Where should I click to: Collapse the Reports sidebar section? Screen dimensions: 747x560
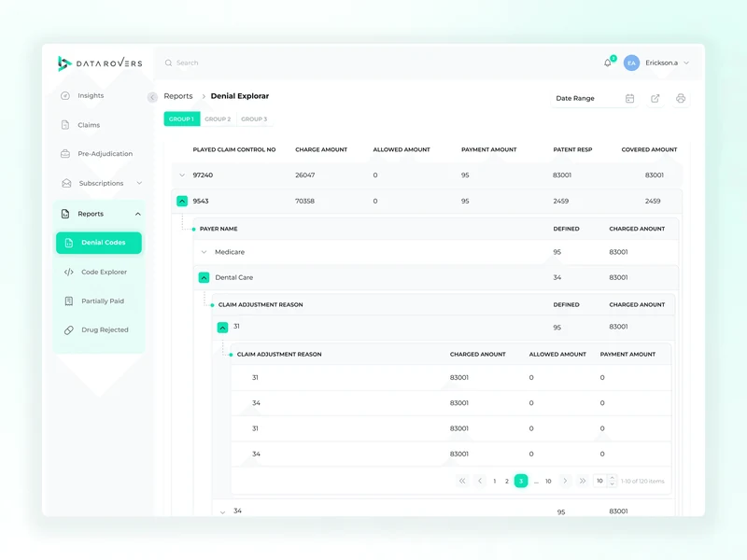pos(137,215)
